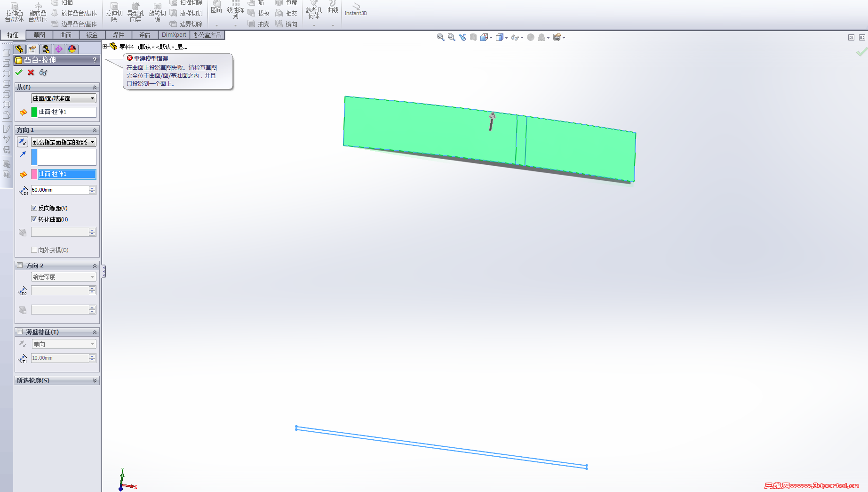Collapse the 从(F) section

(x=95, y=88)
